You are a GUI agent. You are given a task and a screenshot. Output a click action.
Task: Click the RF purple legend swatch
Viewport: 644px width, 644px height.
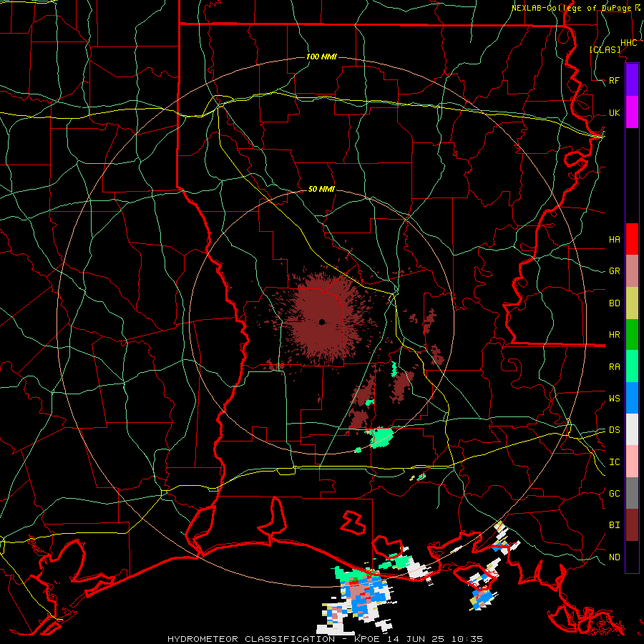(632, 80)
